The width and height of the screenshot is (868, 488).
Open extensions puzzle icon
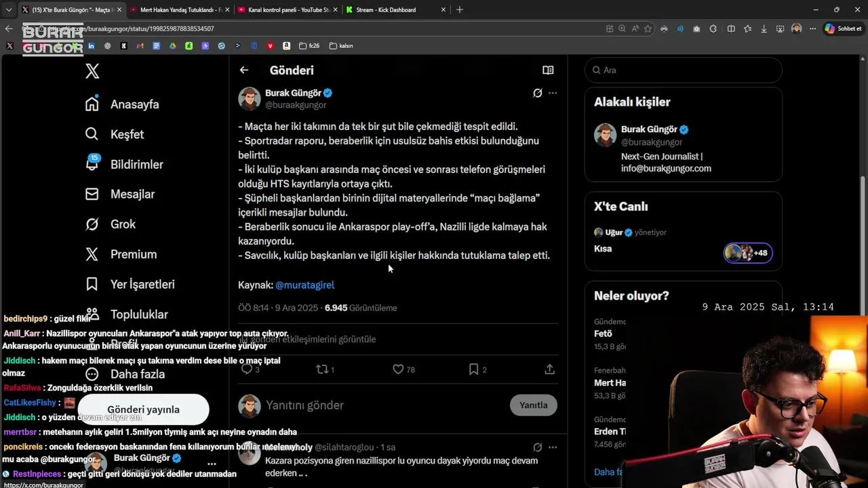(x=713, y=28)
